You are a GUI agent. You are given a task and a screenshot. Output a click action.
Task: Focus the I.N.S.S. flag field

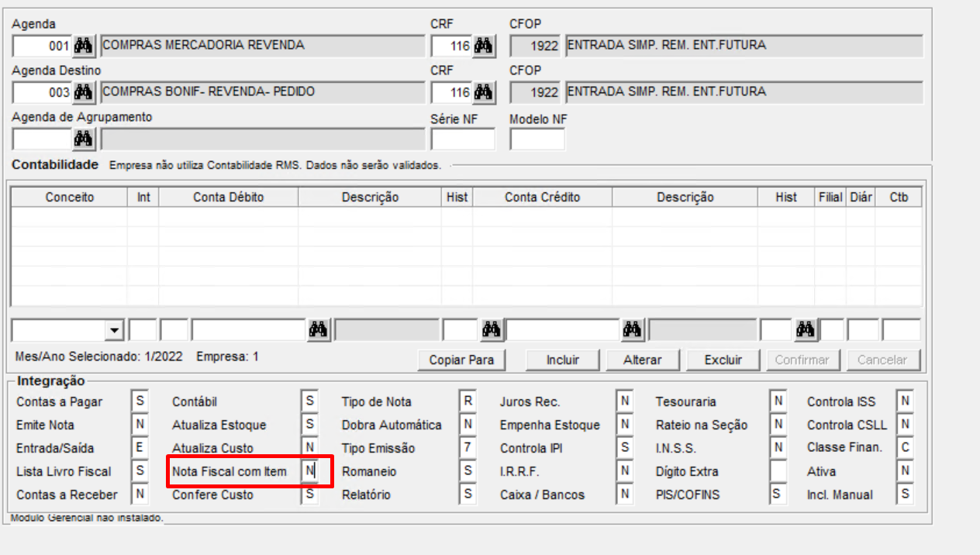[x=778, y=448]
